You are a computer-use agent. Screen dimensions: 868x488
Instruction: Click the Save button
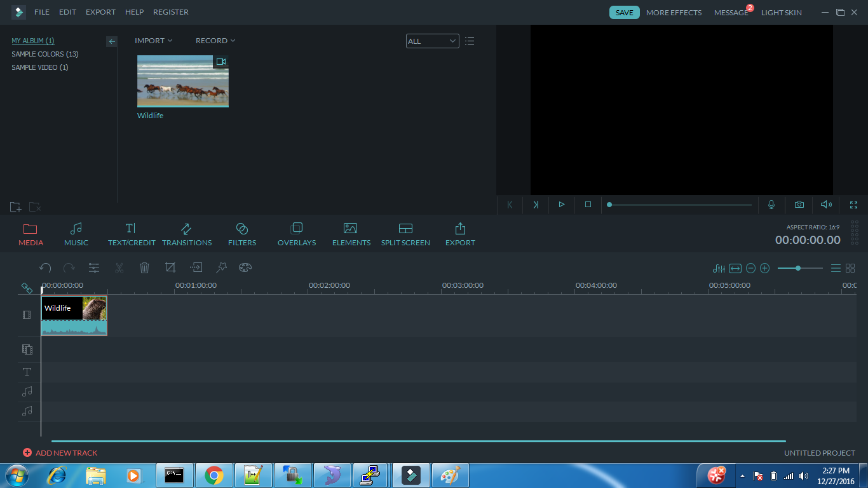(x=625, y=13)
